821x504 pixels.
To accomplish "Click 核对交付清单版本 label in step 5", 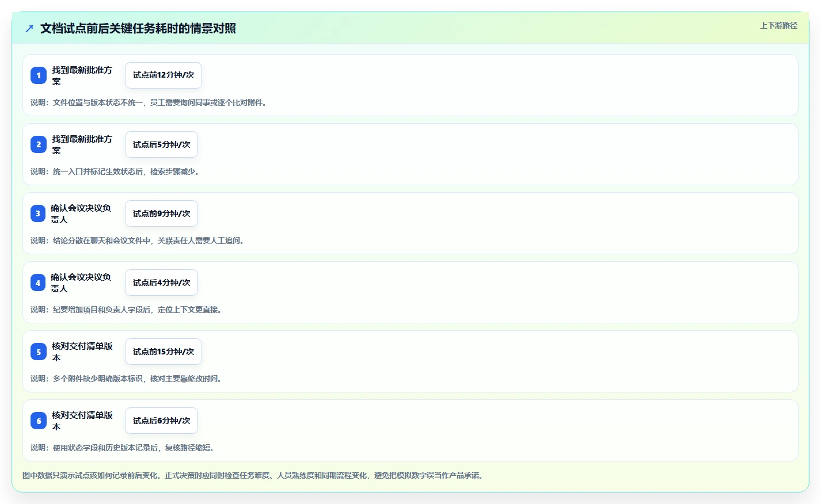I will coord(82,352).
